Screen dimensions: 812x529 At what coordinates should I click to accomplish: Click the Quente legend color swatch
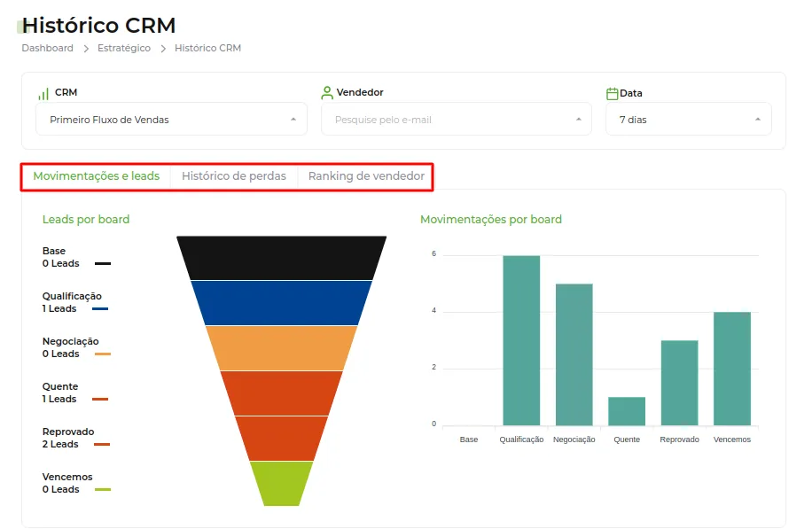coord(100,399)
